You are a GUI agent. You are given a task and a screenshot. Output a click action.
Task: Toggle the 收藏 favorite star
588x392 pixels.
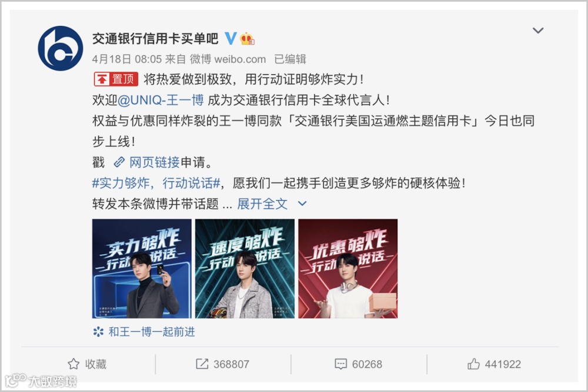(x=73, y=364)
